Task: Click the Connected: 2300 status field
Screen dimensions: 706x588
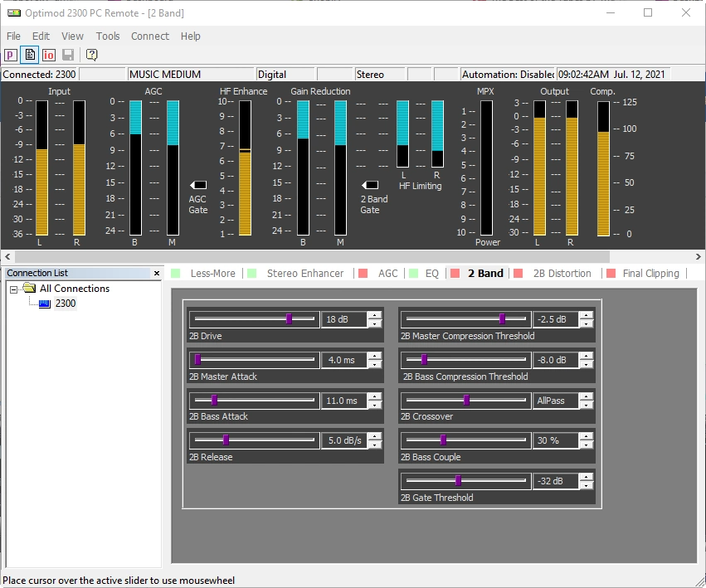Action: pyautogui.click(x=39, y=75)
